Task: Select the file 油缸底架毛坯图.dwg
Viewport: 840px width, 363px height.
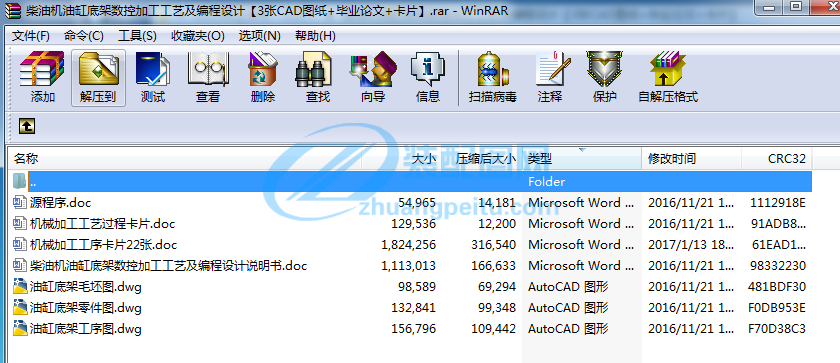Action: click(x=86, y=287)
